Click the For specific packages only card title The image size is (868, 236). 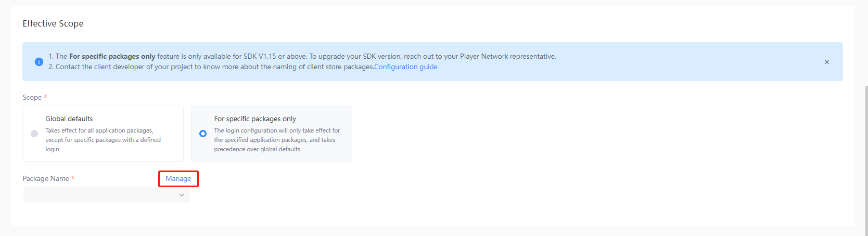255,119
